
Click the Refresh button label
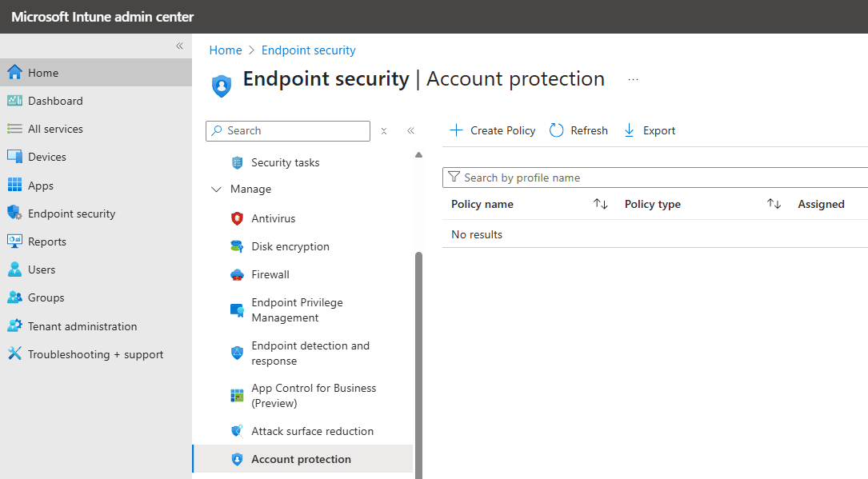(589, 130)
